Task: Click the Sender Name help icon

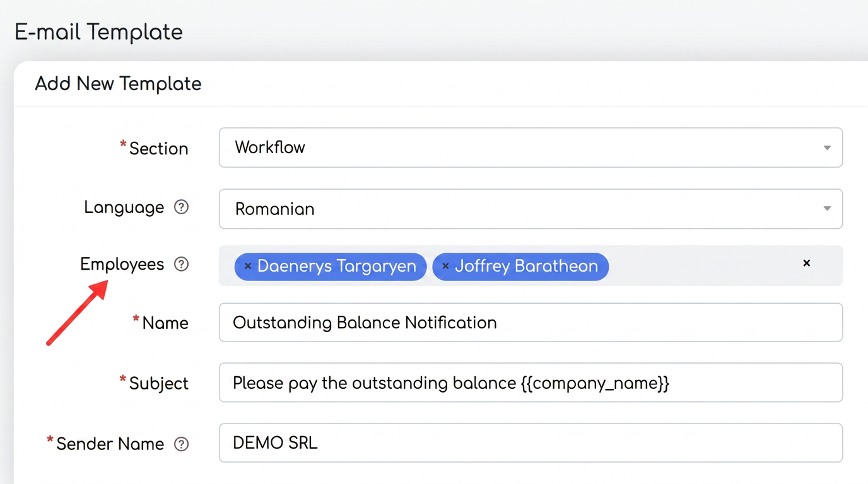Action: (x=181, y=444)
